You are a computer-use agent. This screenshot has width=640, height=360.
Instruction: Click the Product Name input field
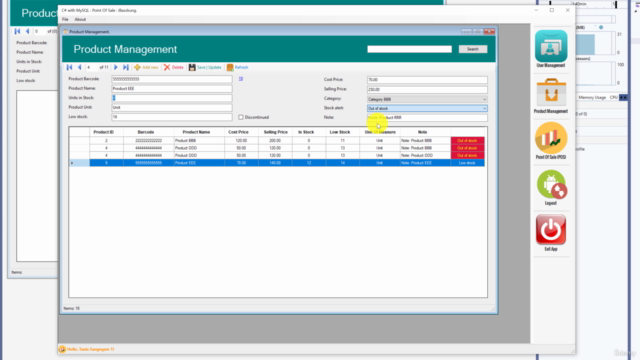click(x=172, y=88)
